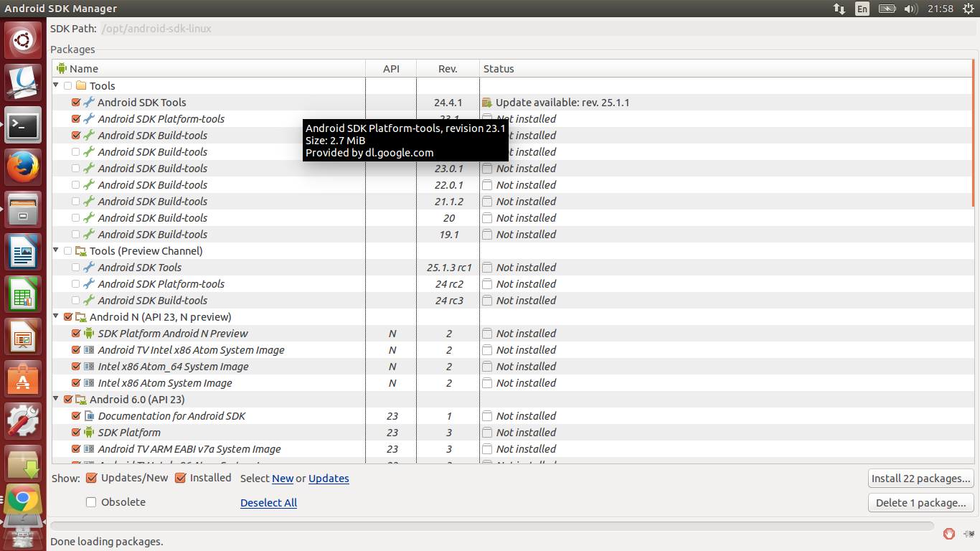980x551 pixels.
Task: Open the system gear menu in top panel
Action: (x=969, y=9)
